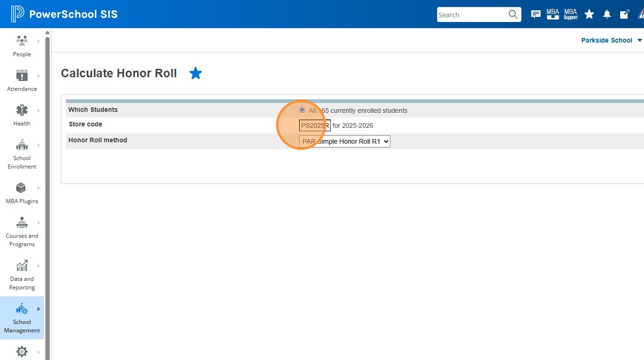644x360 pixels.
Task: Click the "for 2025-2026" text
Action: tap(353, 125)
